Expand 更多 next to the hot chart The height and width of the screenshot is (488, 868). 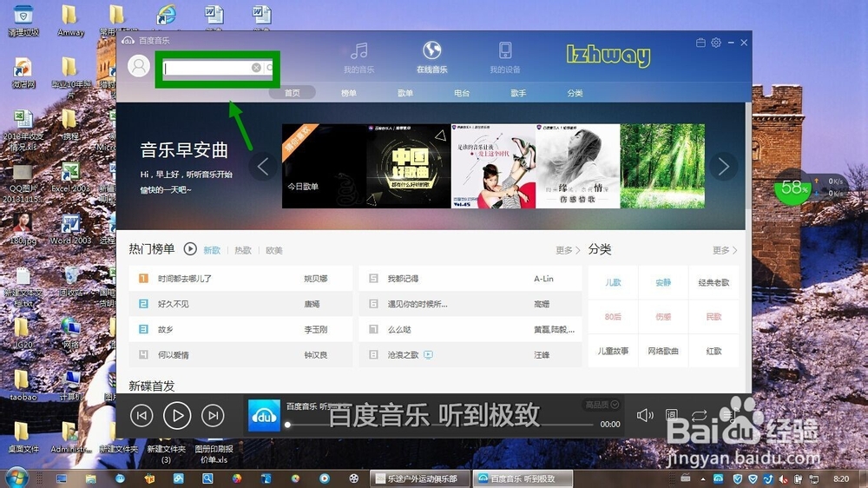pyautogui.click(x=568, y=250)
